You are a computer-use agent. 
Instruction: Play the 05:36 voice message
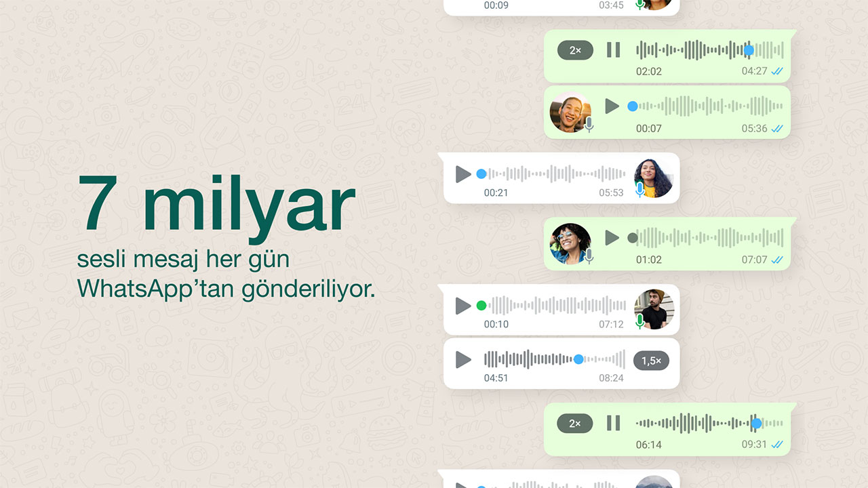612,106
